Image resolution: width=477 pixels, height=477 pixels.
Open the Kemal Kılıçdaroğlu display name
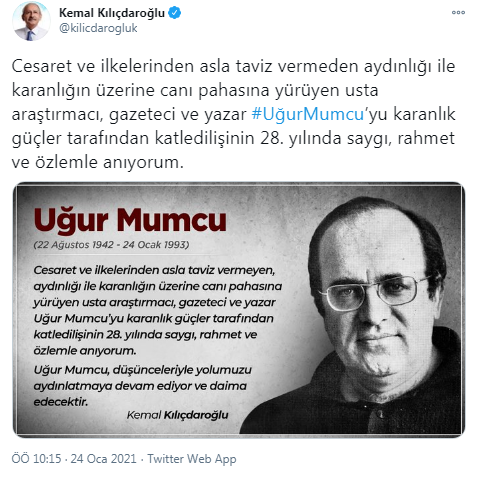(x=112, y=13)
